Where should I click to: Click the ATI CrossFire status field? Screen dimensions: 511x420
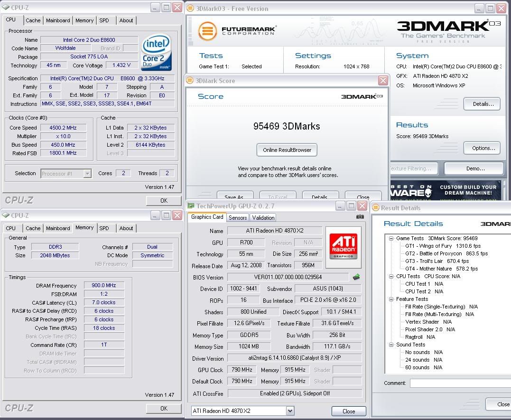[x=295, y=393]
